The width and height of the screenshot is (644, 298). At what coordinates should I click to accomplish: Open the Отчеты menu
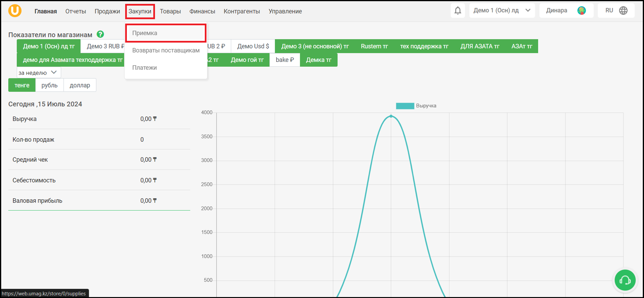point(76,11)
